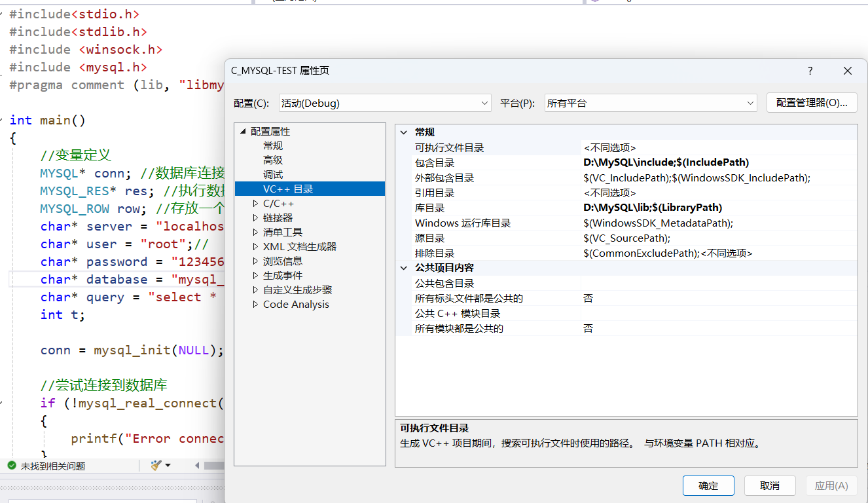The height and width of the screenshot is (503, 868).
Task: Expand the 清单工具 tree node arrow
Action: click(256, 233)
